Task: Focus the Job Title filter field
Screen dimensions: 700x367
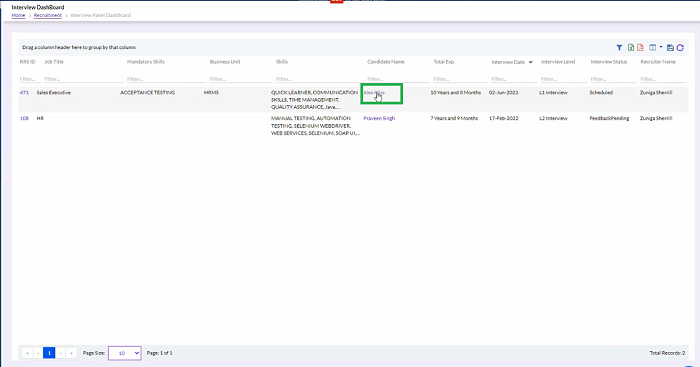Action: point(83,79)
